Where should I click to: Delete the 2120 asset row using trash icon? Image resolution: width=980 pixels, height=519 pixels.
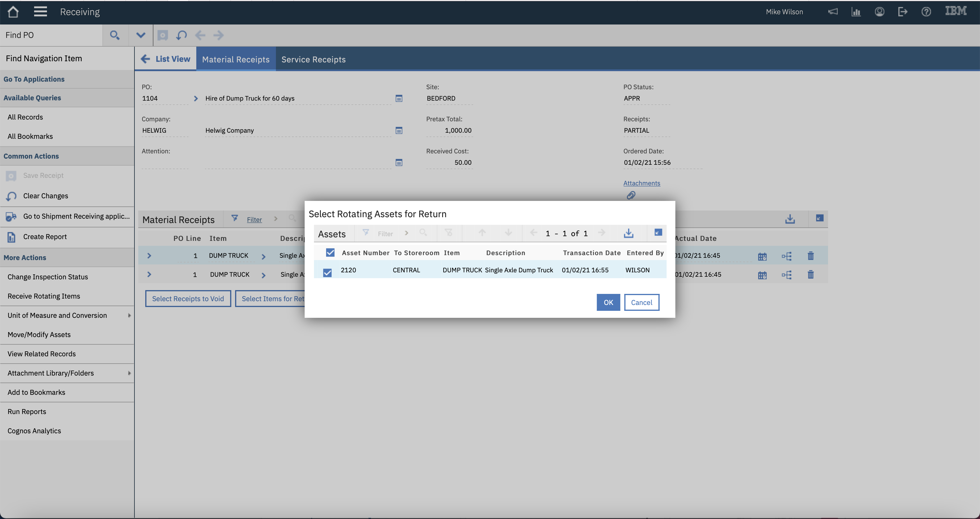pos(810,256)
